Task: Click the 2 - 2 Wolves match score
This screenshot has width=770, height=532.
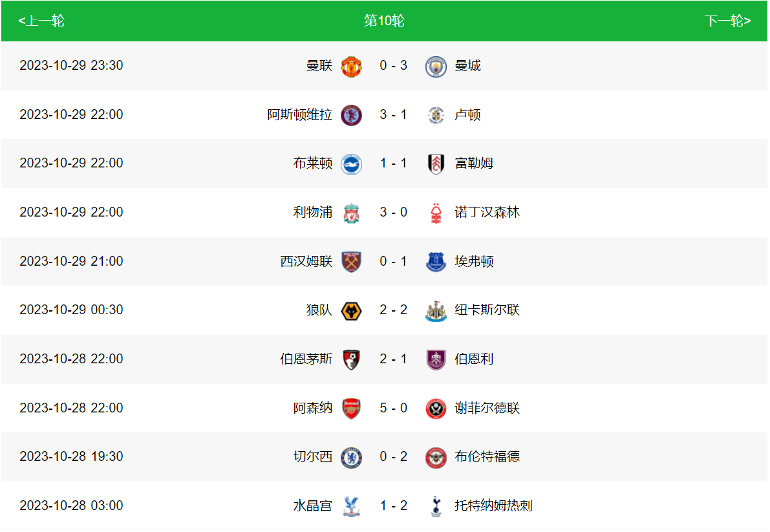Action: pyautogui.click(x=393, y=310)
